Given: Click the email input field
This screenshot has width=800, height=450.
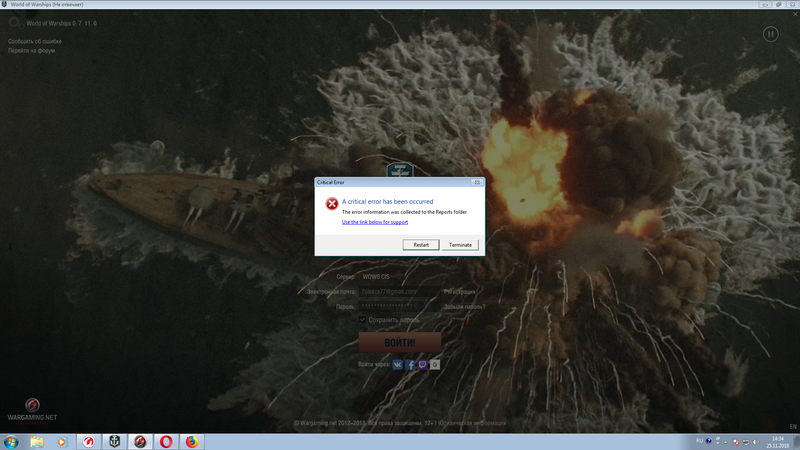Looking at the screenshot, I should [x=399, y=291].
